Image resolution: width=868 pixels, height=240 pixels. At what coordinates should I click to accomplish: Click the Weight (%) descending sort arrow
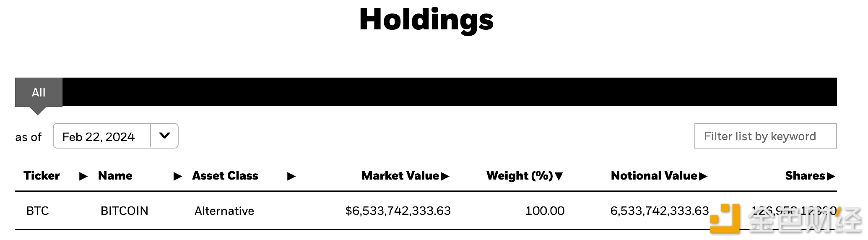point(559,176)
